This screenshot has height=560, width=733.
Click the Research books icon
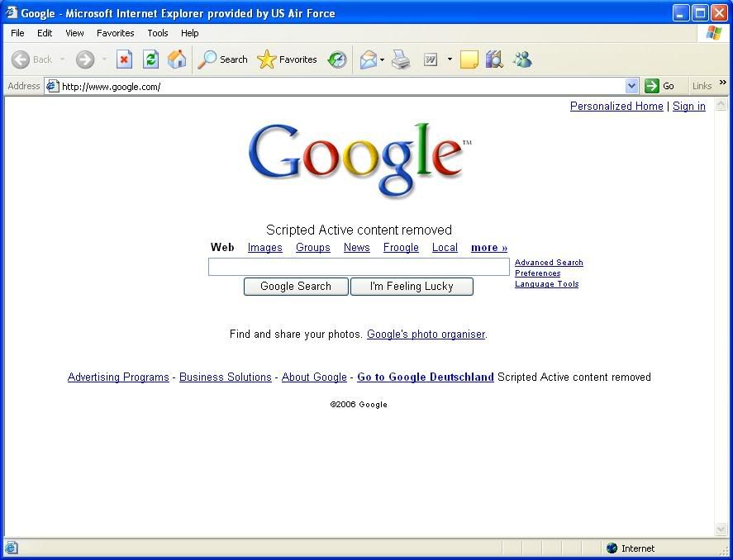click(x=494, y=59)
